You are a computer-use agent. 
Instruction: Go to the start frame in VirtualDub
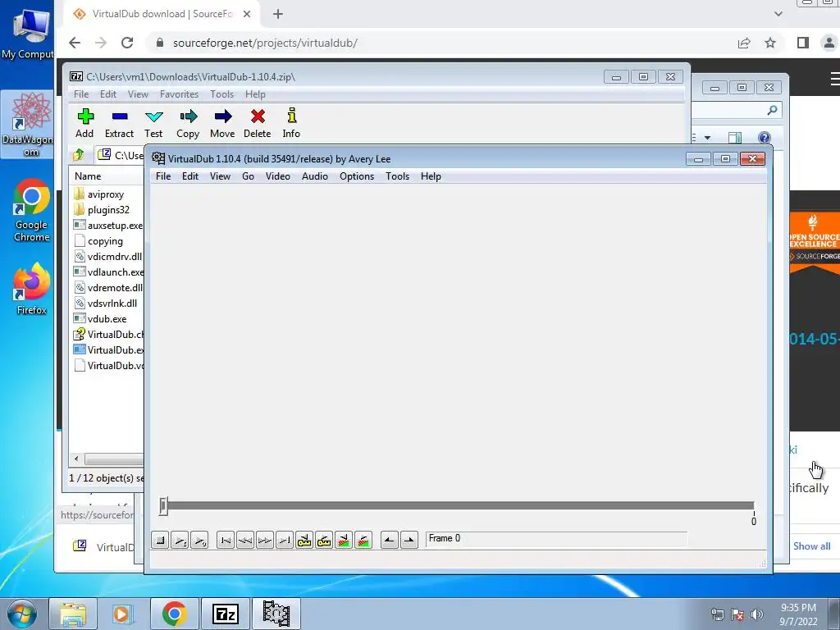226,540
